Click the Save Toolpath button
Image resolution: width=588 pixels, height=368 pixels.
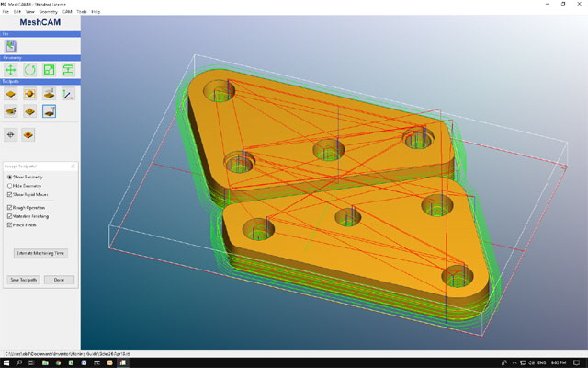[x=24, y=280]
